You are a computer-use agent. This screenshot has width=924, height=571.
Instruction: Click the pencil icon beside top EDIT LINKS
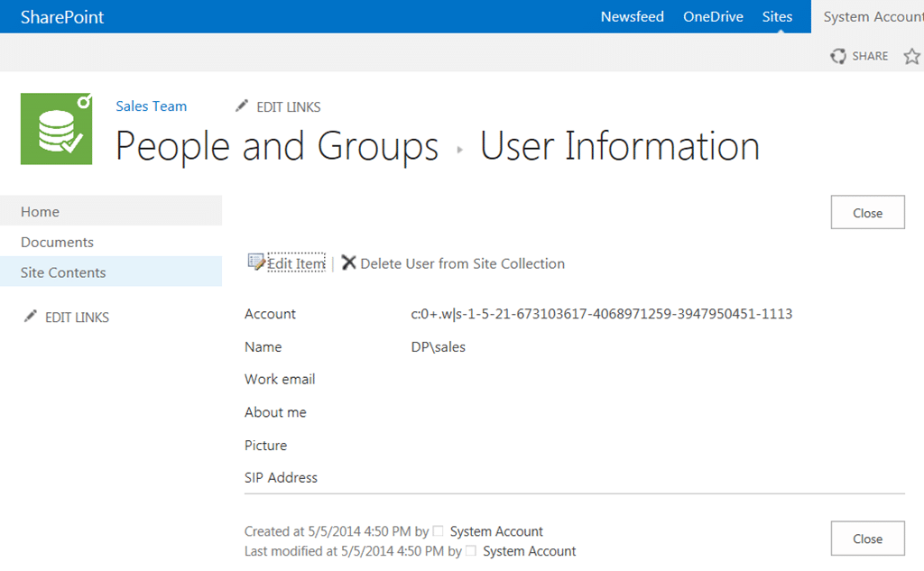(x=242, y=106)
